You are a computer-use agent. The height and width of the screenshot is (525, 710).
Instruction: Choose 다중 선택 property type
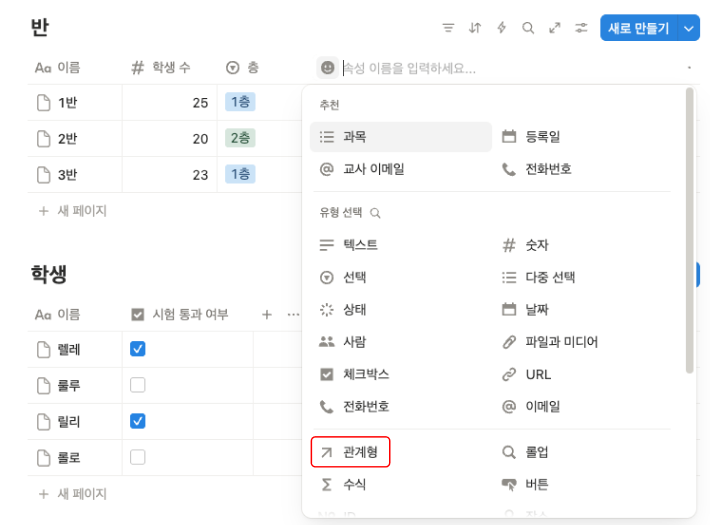[x=583, y=277]
